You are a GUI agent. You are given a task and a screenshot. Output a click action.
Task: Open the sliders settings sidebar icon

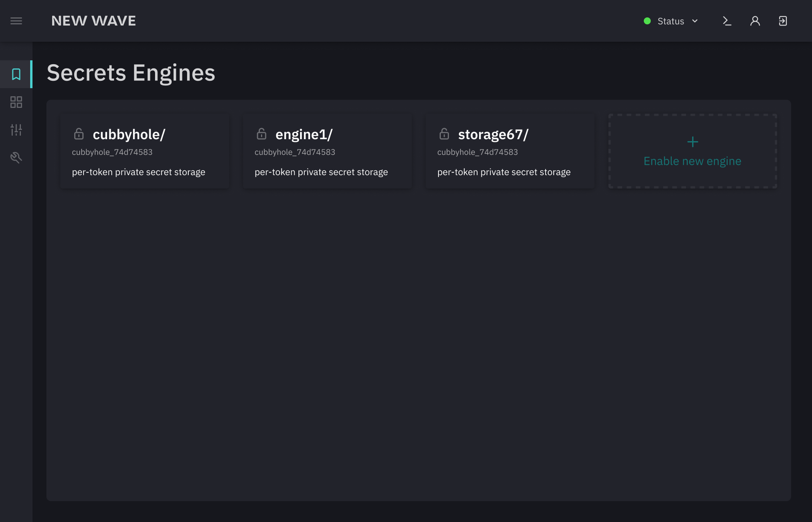pos(16,130)
